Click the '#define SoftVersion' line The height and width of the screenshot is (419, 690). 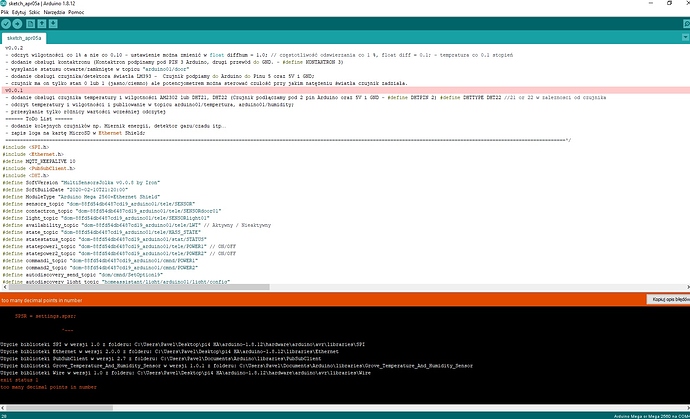click(81, 182)
